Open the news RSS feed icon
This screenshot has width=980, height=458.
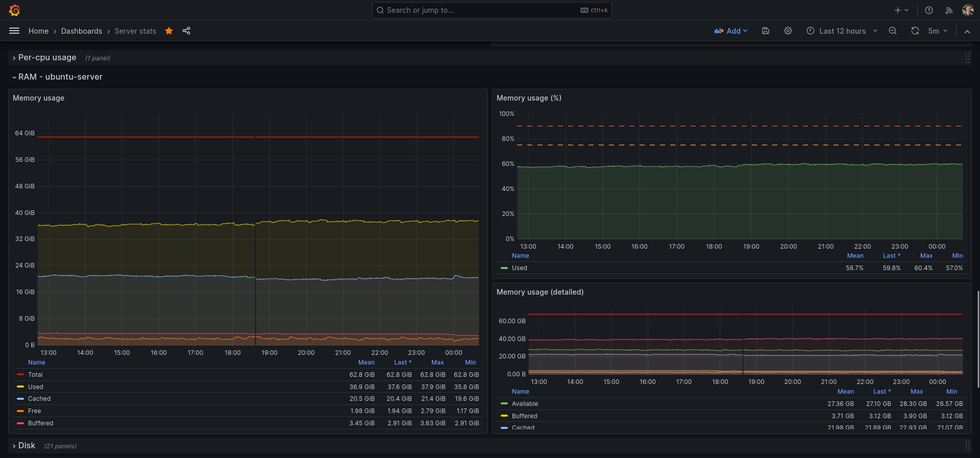(x=949, y=10)
